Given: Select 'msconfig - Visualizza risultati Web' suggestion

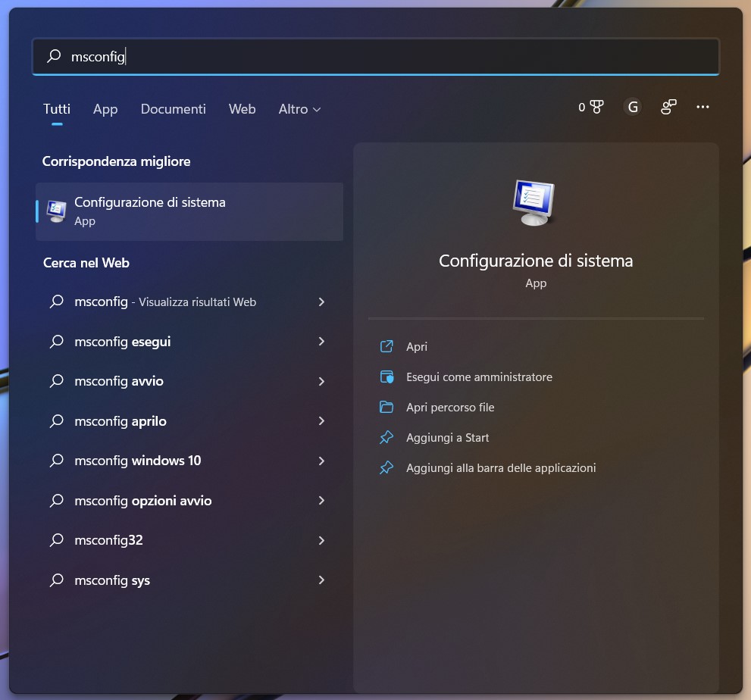Looking at the screenshot, I should coord(189,302).
